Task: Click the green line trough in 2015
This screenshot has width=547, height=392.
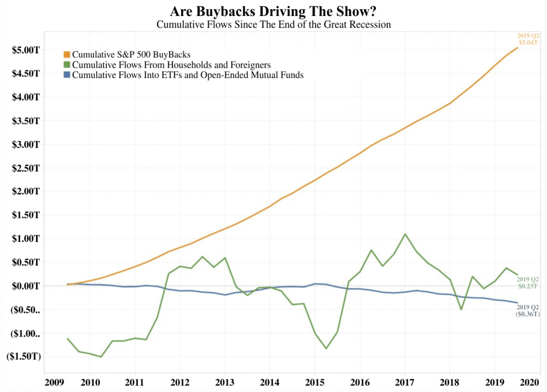Action: point(326,348)
